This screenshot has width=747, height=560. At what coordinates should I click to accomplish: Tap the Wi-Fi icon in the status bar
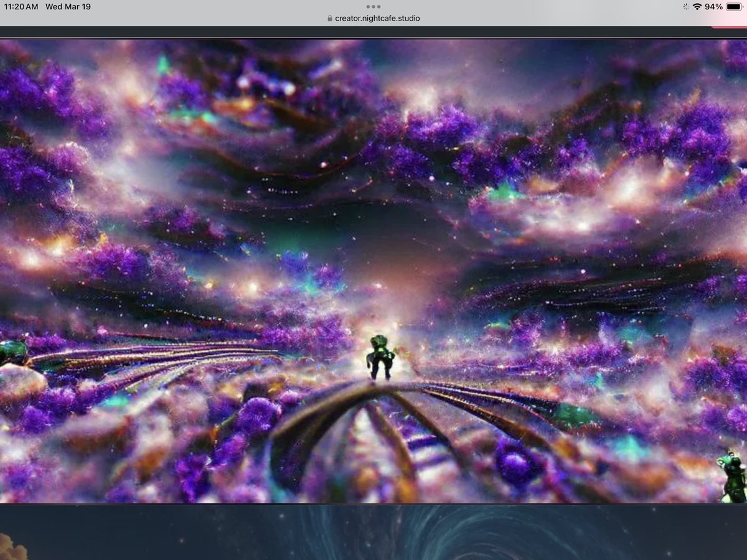(697, 6)
